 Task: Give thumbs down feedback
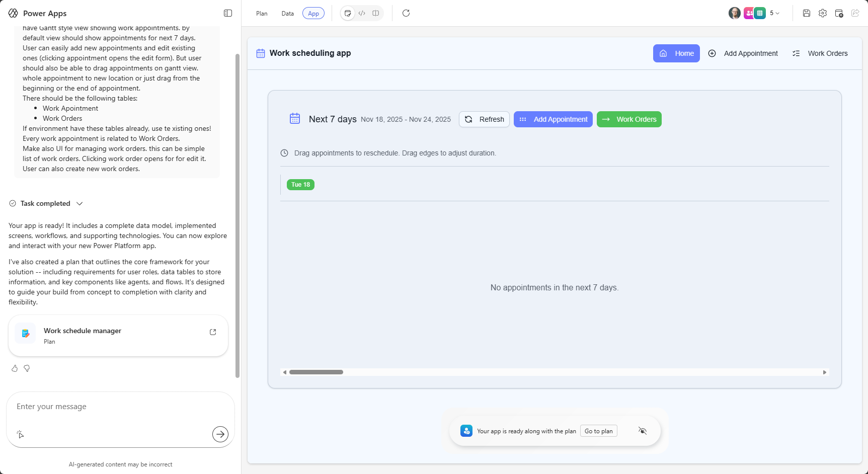click(27, 368)
